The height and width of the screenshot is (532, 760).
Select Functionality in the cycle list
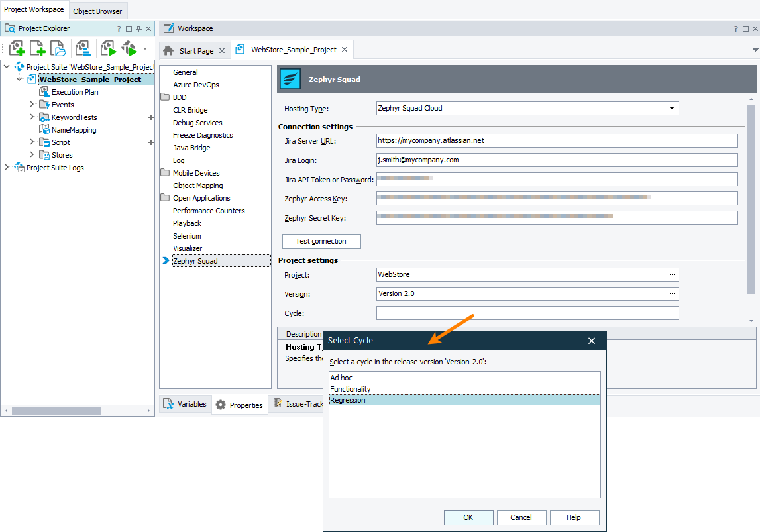pos(351,389)
